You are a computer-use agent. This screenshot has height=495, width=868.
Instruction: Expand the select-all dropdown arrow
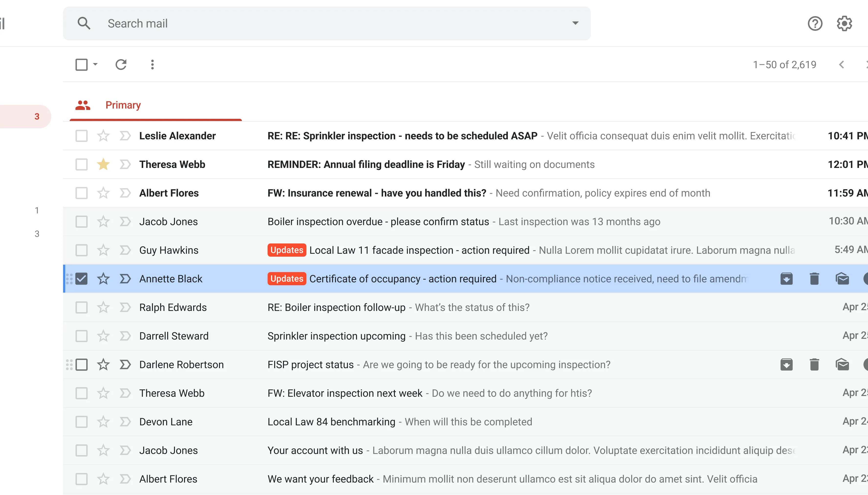pos(96,64)
